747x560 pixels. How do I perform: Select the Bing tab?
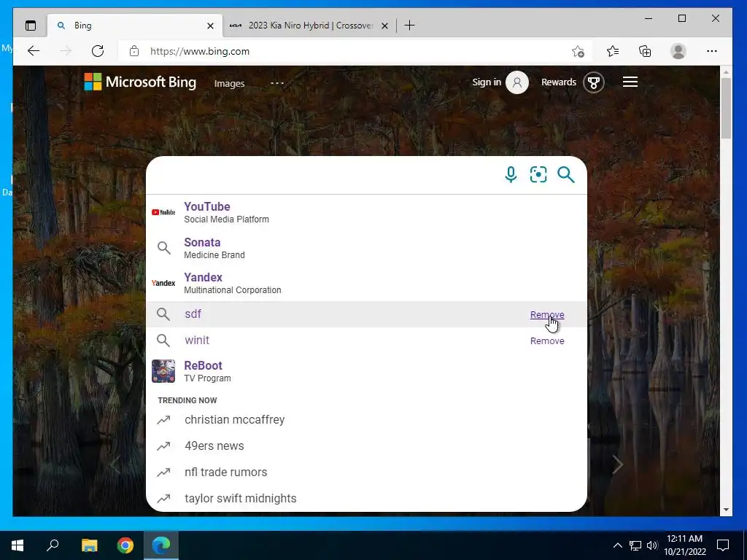coord(135,26)
